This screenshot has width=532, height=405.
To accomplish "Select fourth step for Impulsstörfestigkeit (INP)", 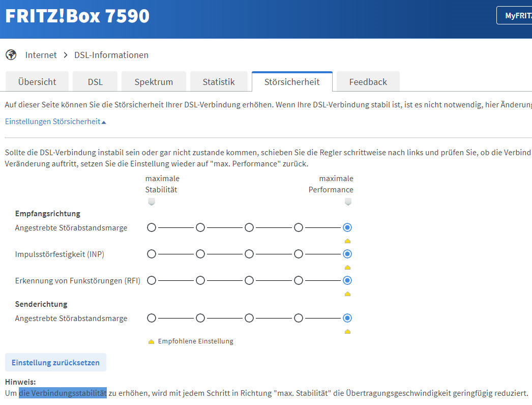I will point(299,254).
